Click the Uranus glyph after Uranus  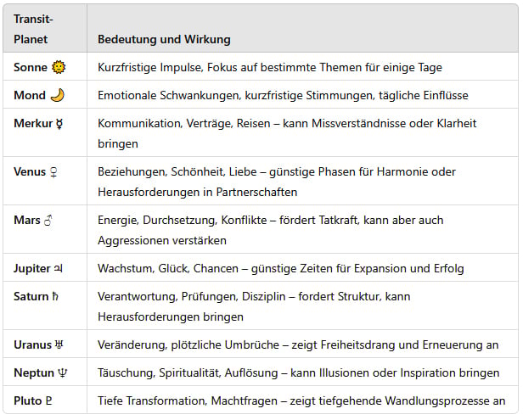click(x=62, y=344)
